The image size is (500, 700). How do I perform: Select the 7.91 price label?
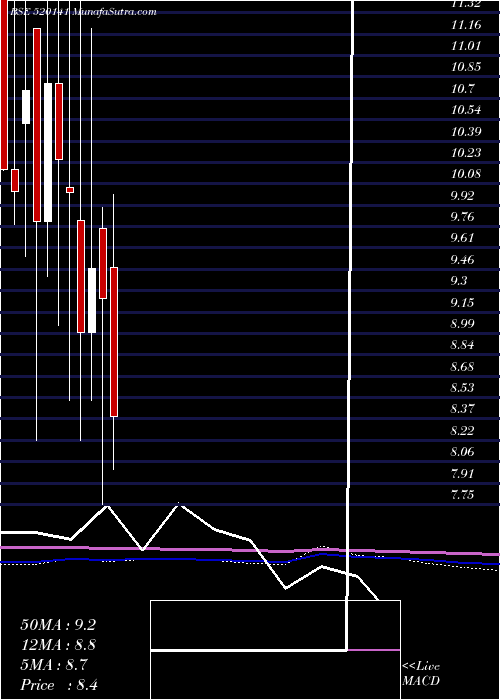click(462, 473)
